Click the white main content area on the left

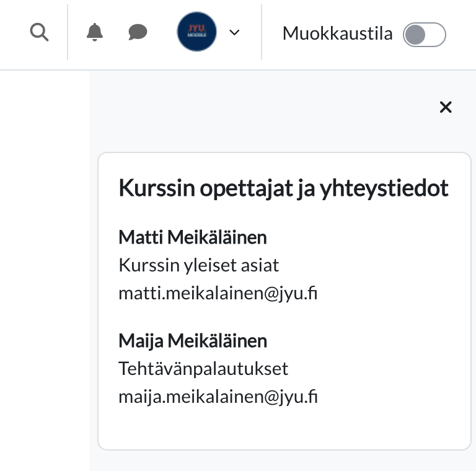[x=43, y=266]
